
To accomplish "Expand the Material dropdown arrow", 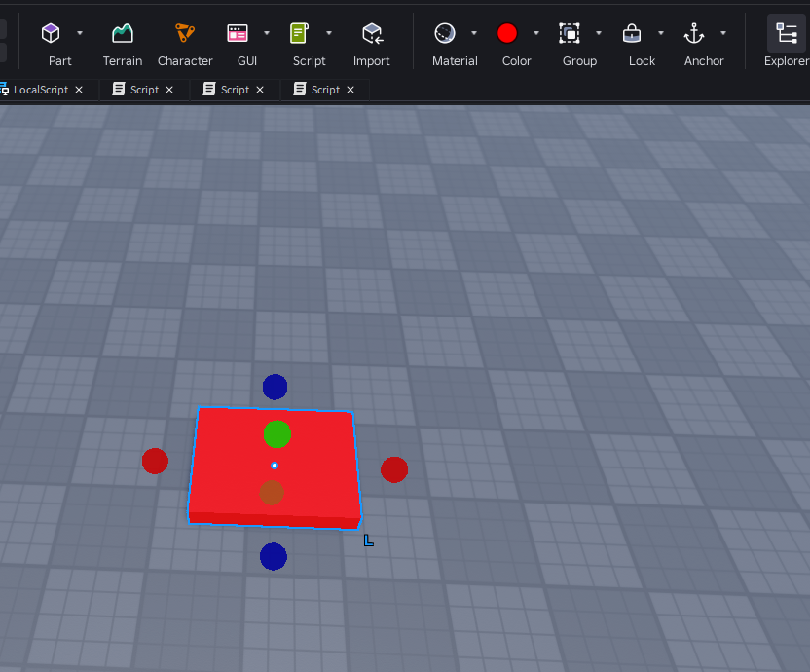I will click(474, 33).
